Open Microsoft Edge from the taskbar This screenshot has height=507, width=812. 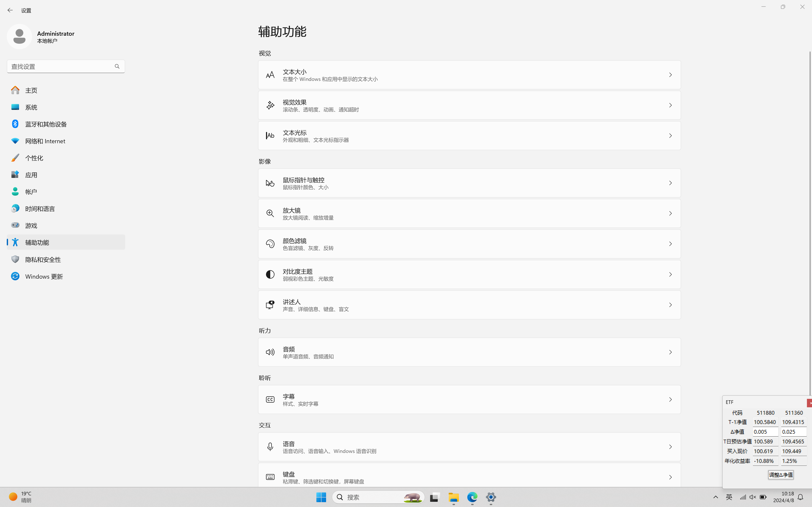(472, 497)
